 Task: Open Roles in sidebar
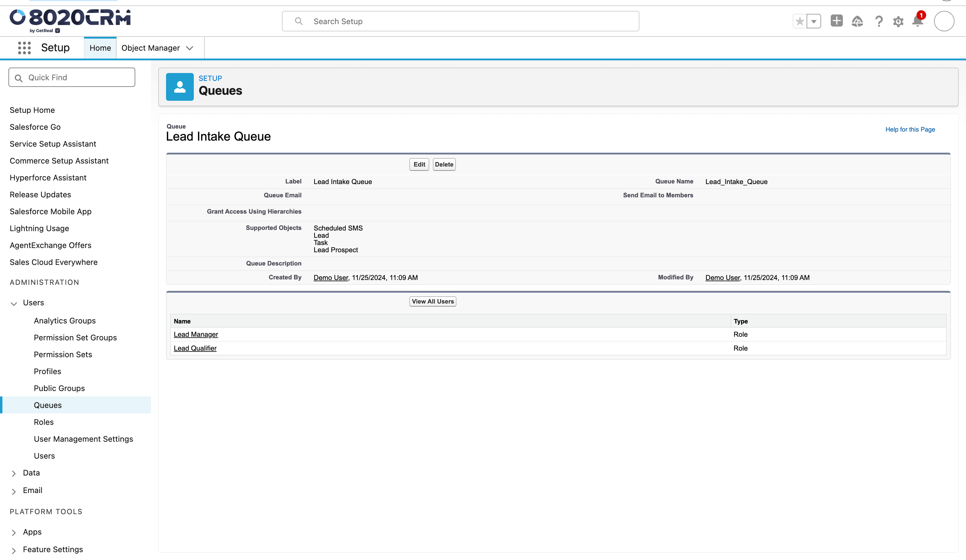[44, 422]
